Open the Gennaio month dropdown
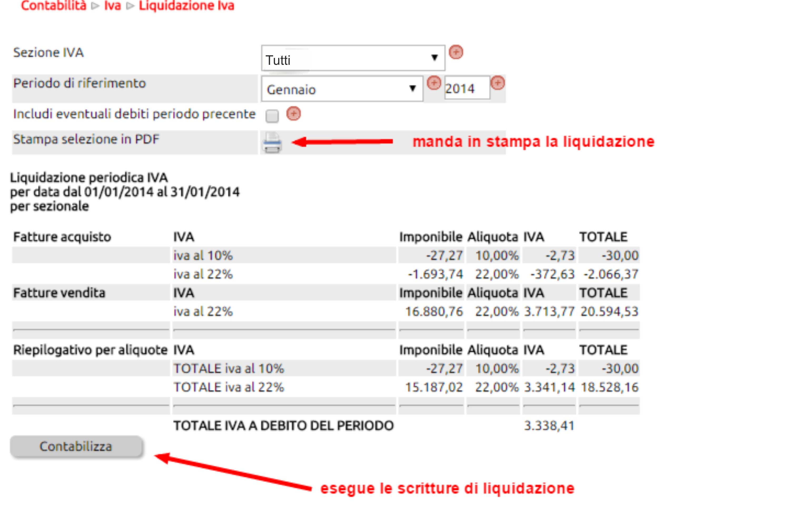789x532 pixels. pos(342,89)
